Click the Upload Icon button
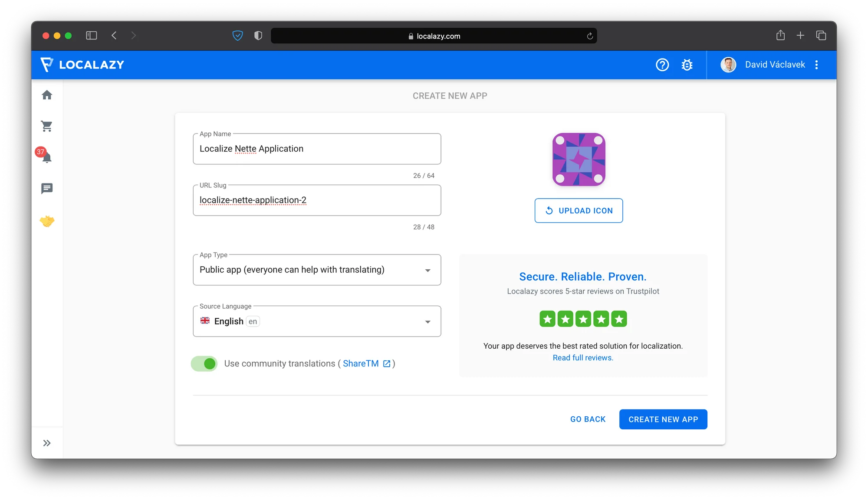The image size is (868, 500). pos(579,211)
